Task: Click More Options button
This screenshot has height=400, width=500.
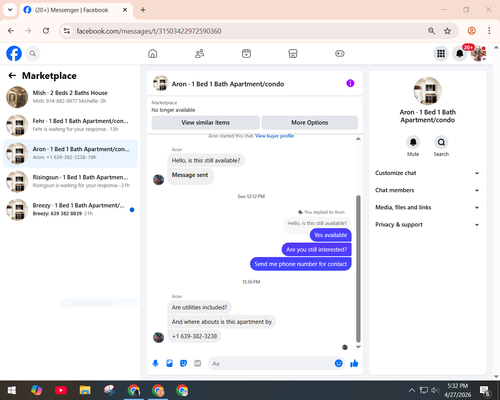Action: point(310,122)
